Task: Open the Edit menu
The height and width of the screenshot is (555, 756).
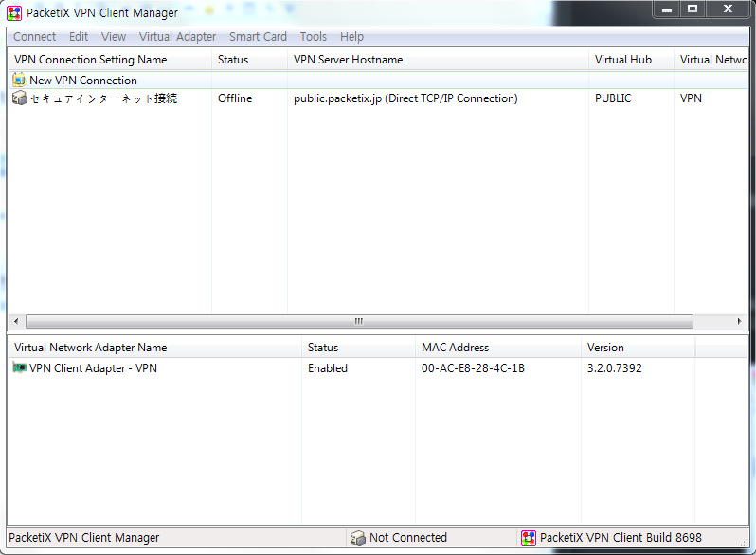Action: coord(79,37)
